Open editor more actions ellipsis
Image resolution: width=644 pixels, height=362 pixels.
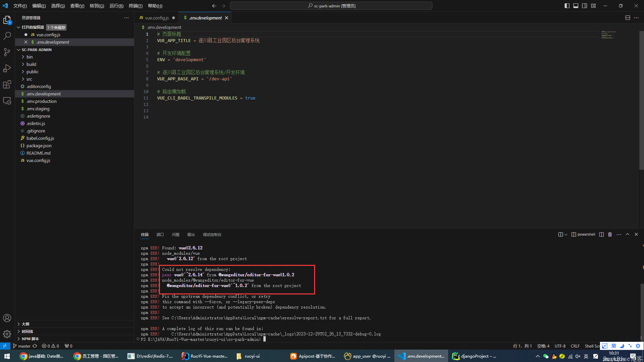tap(636, 18)
